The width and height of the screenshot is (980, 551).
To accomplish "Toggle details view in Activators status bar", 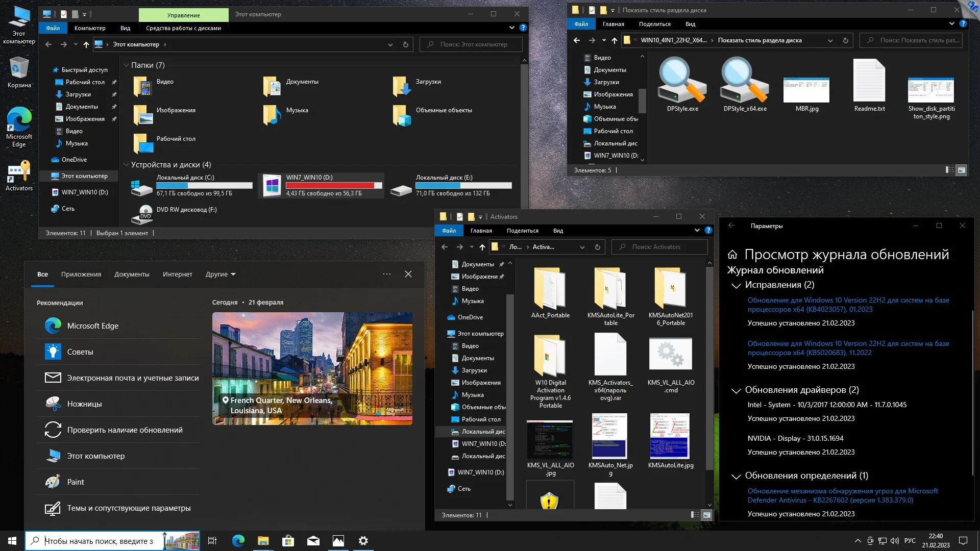I will click(x=695, y=515).
